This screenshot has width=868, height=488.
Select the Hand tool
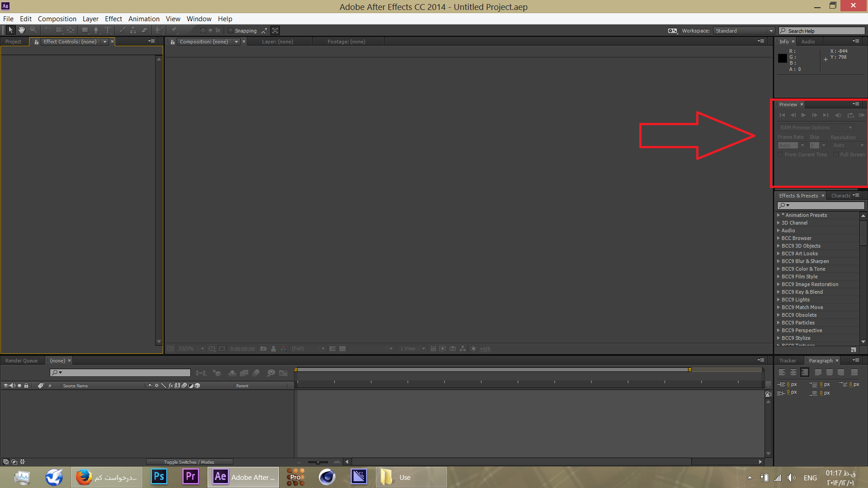(x=22, y=30)
